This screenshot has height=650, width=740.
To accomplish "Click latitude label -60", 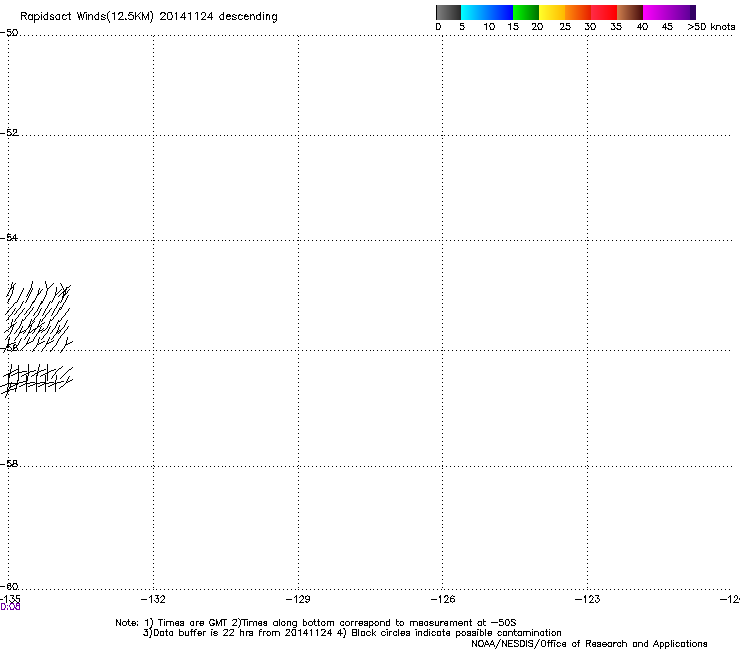I will tap(9, 587).
